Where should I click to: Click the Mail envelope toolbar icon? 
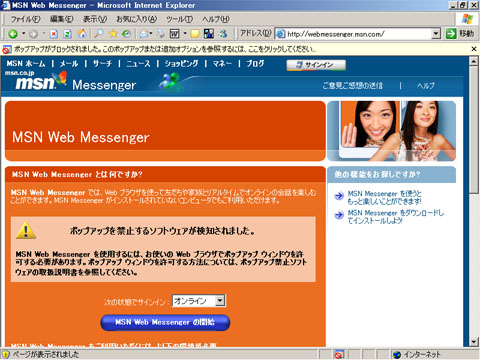[x=144, y=34]
